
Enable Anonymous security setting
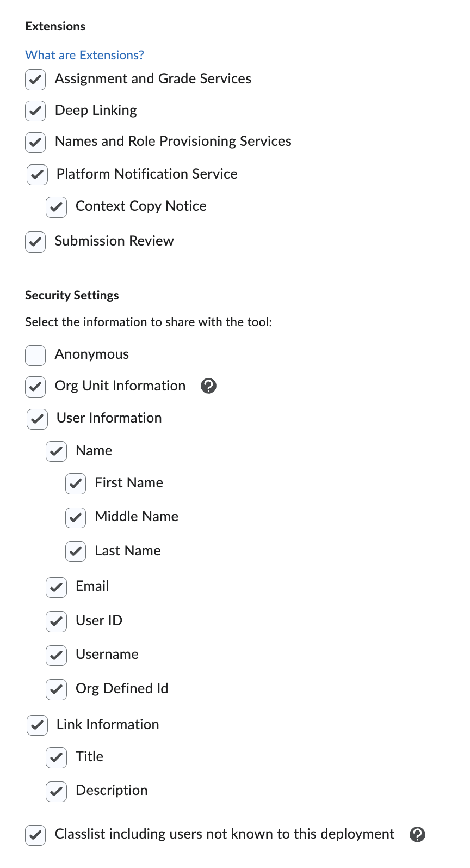point(35,355)
